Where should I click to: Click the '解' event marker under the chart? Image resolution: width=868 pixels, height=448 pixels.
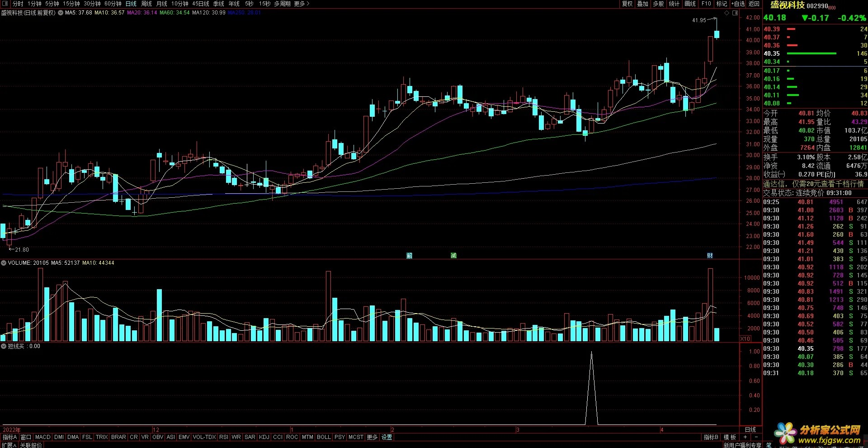[409, 256]
